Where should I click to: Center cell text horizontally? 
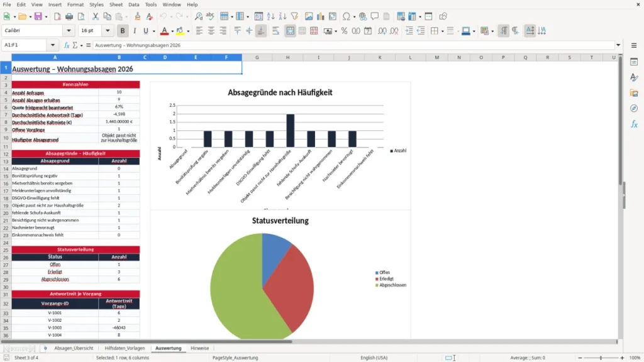[211, 31]
